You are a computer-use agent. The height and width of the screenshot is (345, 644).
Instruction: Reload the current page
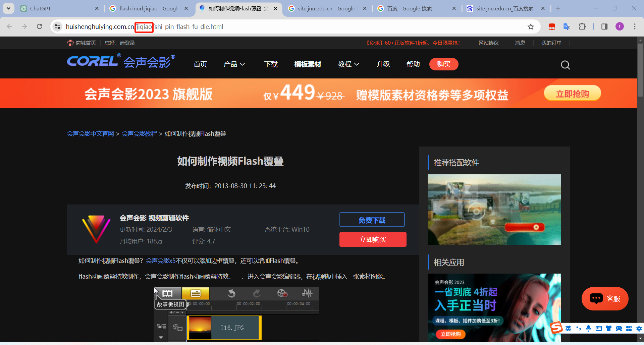(x=39, y=26)
